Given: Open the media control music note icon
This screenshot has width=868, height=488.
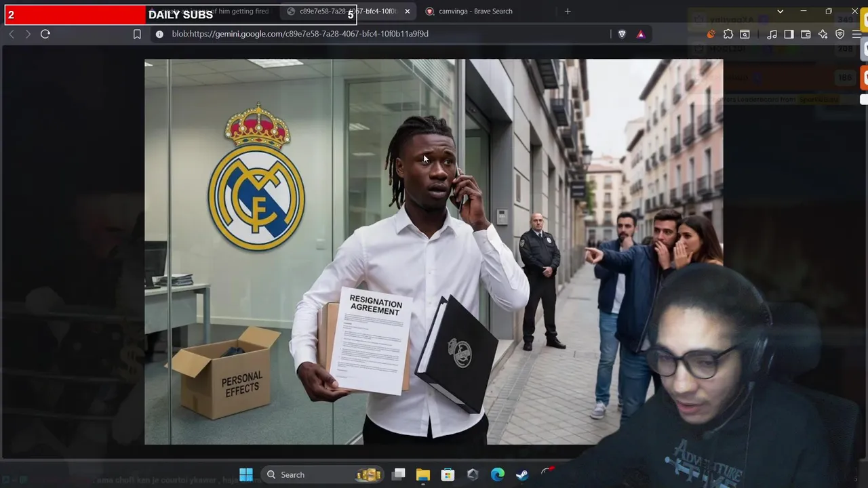Looking at the screenshot, I should click(772, 34).
